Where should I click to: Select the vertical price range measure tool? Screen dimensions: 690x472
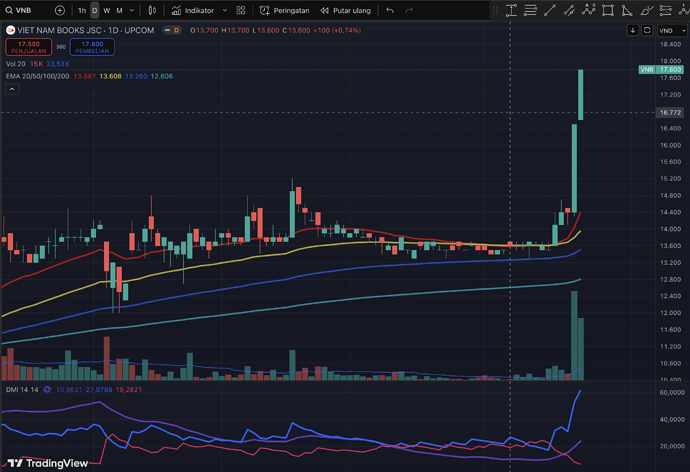tap(511, 10)
